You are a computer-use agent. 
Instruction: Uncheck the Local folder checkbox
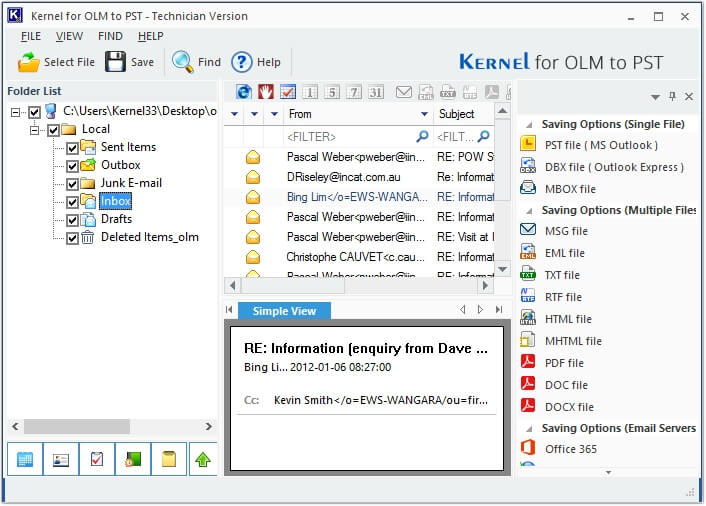(54, 130)
